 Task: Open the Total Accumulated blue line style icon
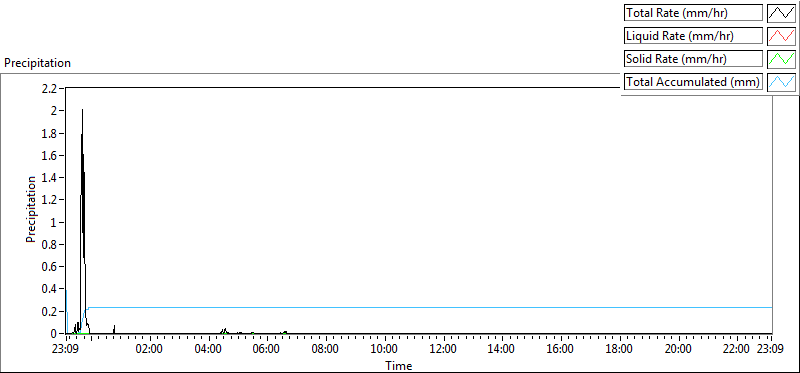[781, 82]
